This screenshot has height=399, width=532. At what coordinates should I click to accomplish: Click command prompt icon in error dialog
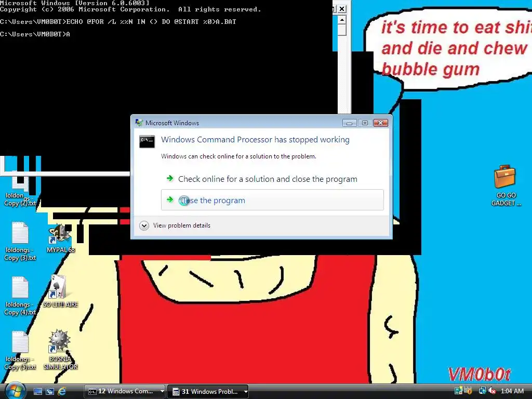pyautogui.click(x=147, y=141)
